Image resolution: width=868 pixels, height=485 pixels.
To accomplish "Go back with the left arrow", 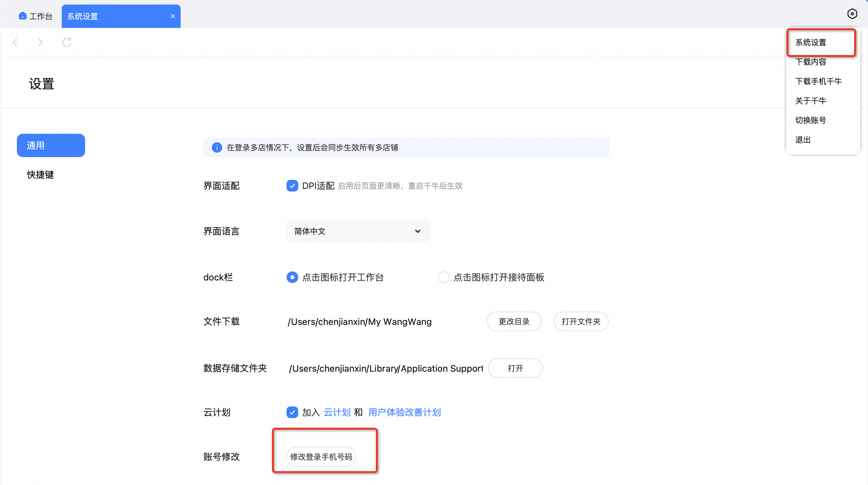I will pos(15,42).
